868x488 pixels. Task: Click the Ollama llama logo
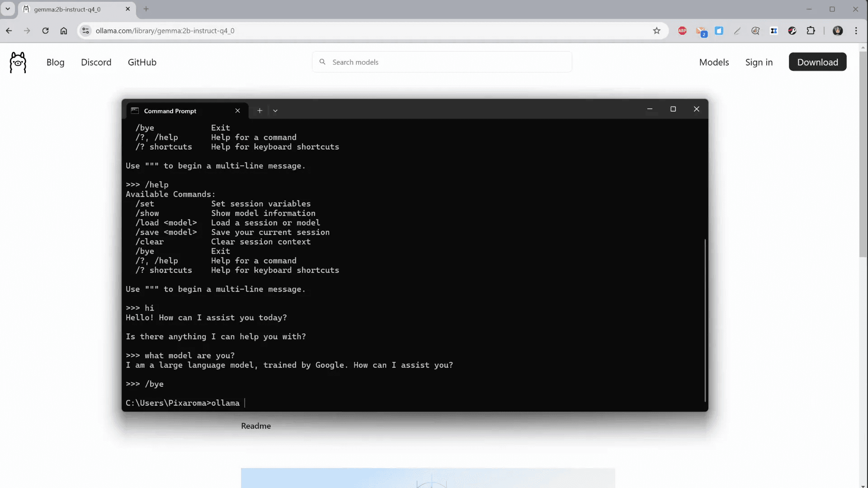[18, 62]
